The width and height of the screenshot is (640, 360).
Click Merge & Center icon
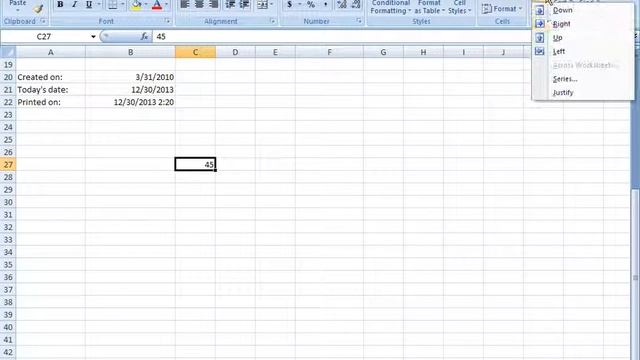coord(262,4)
